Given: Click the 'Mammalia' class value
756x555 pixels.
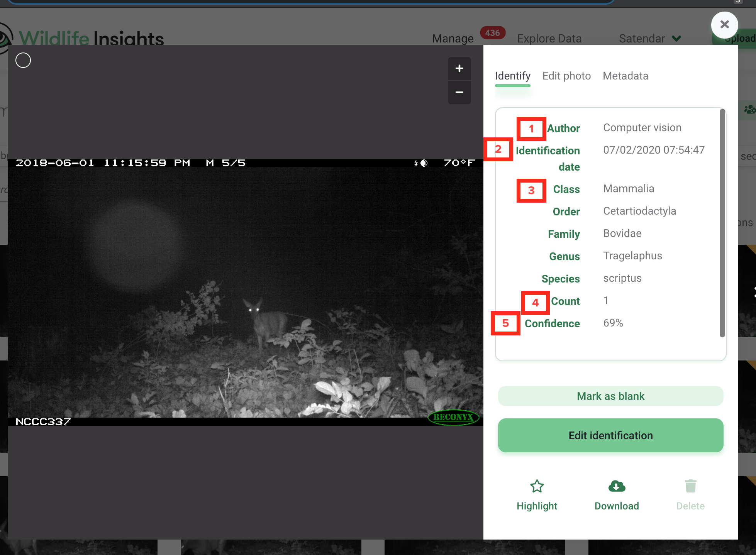Looking at the screenshot, I should coord(629,189).
